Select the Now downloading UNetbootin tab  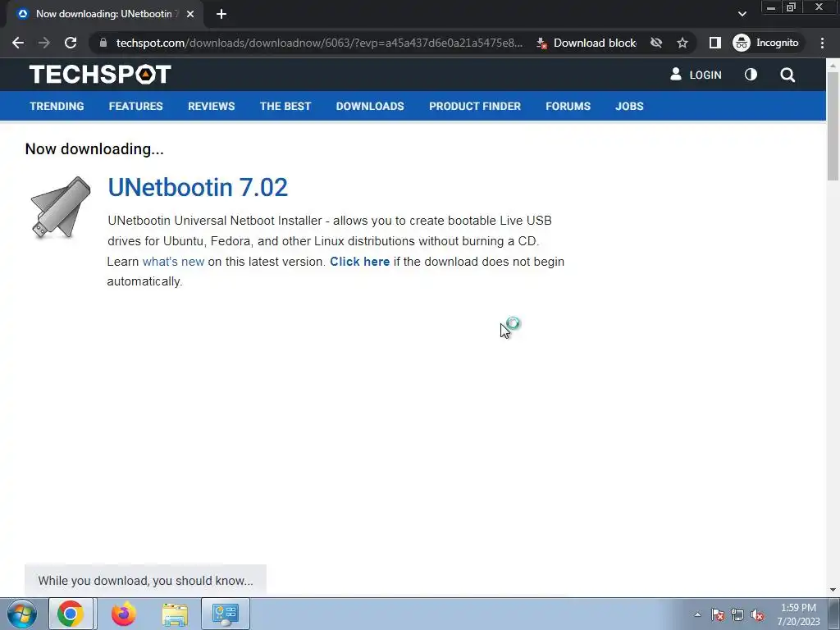pyautogui.click(x=105, y=14)
